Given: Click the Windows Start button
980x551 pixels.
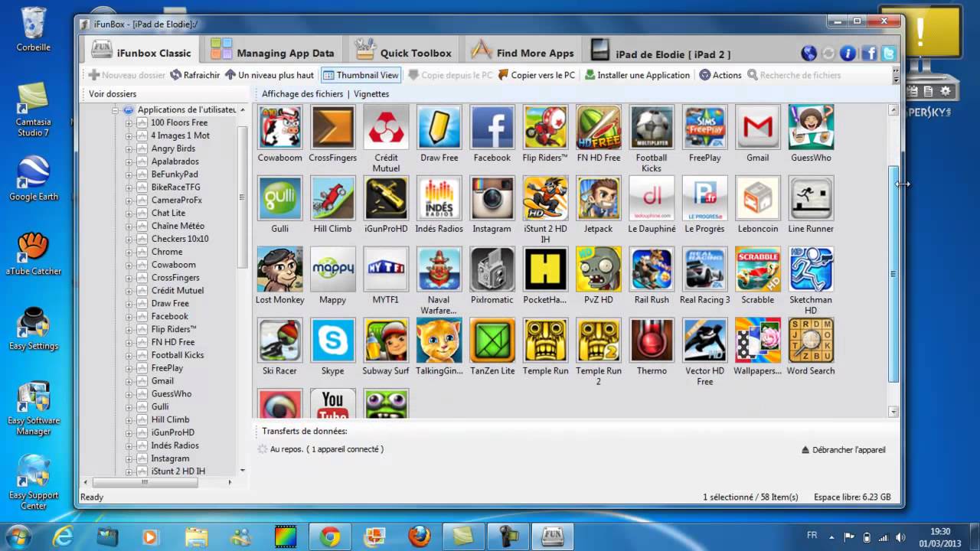Looking at the screenshot, I should (x=17, y=536).
